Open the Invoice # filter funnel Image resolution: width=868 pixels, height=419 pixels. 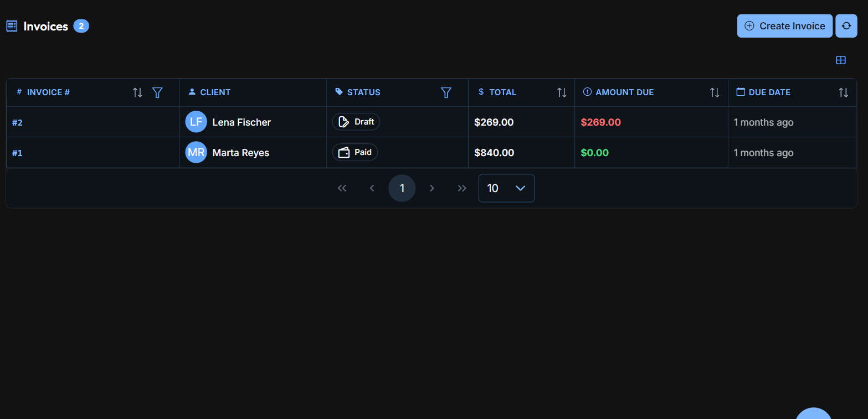pyautogui.click(x=157, y=92)
